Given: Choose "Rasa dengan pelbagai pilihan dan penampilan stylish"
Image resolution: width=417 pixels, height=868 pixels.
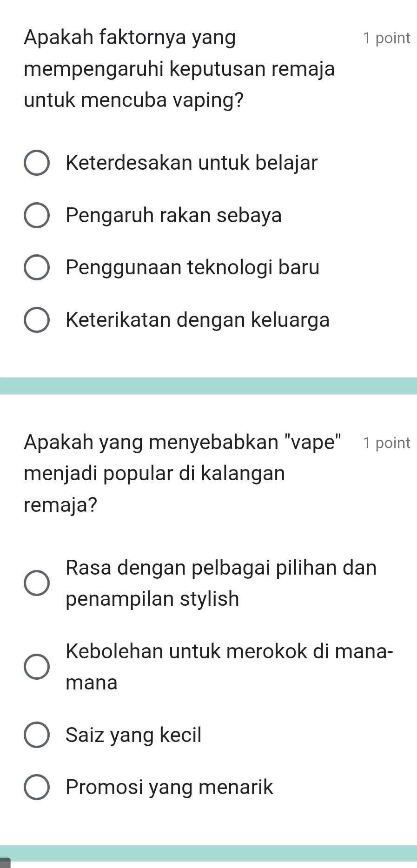Looking at the screenshot, I should 36,583.
